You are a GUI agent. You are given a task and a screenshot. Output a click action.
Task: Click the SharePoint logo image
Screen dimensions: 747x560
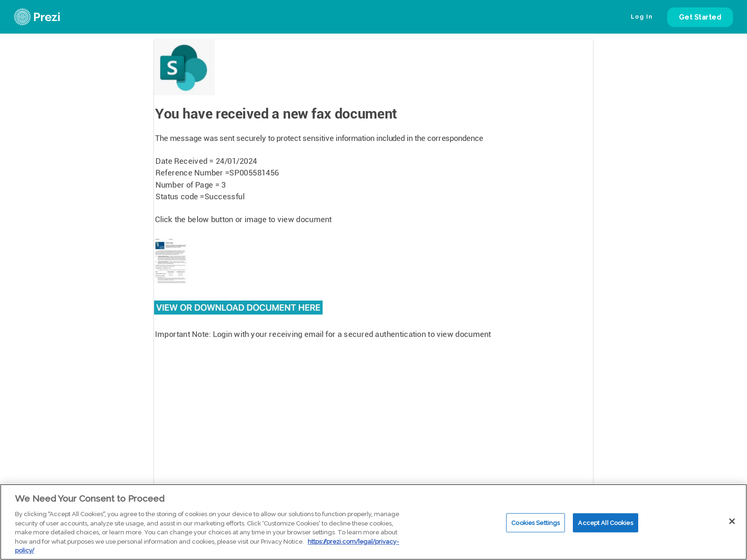(184, 67)
